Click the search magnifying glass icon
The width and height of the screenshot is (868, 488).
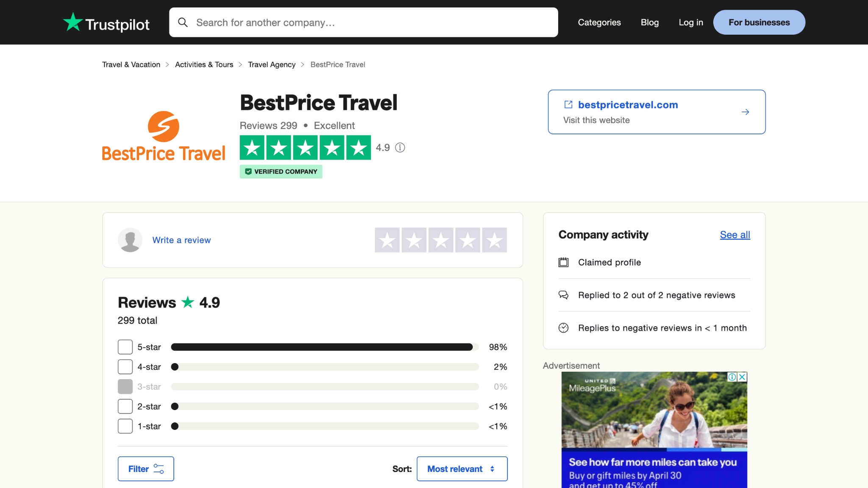pos(183,22)
